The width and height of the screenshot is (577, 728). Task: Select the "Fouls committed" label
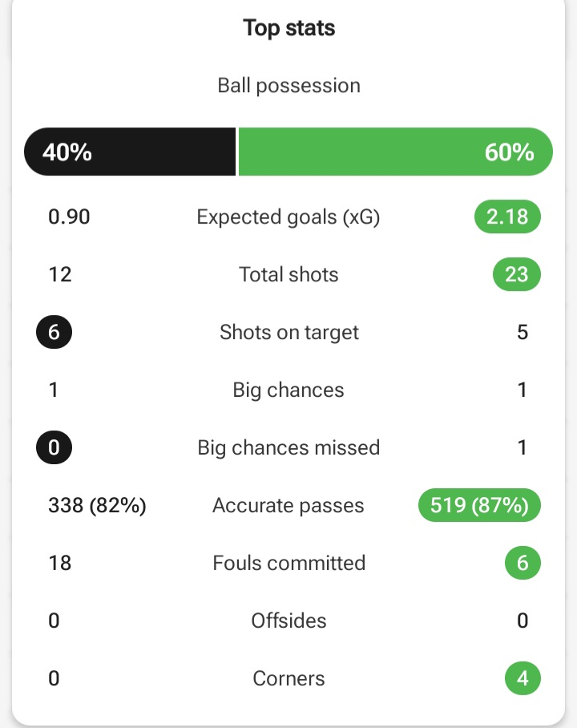click(288, 564)
